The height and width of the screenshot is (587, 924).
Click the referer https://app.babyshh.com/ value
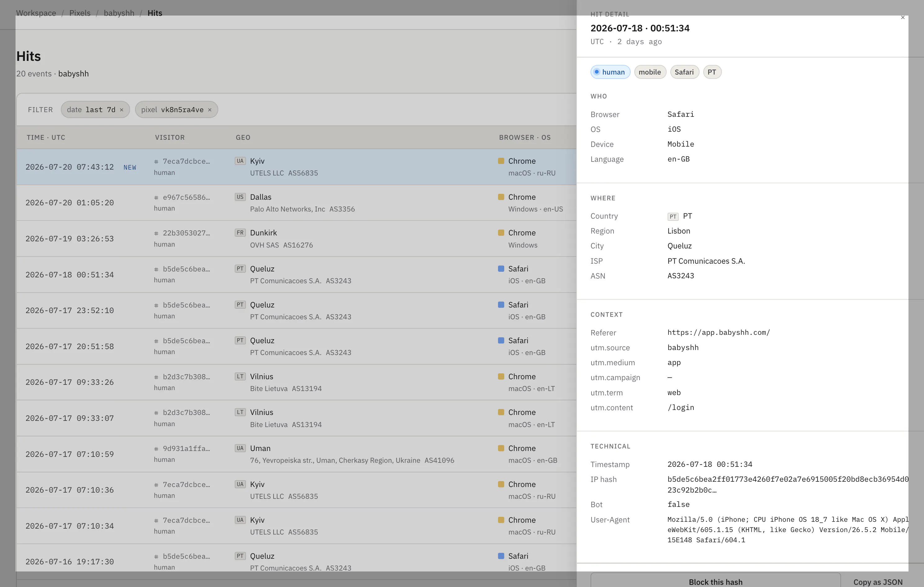[718, 332]
